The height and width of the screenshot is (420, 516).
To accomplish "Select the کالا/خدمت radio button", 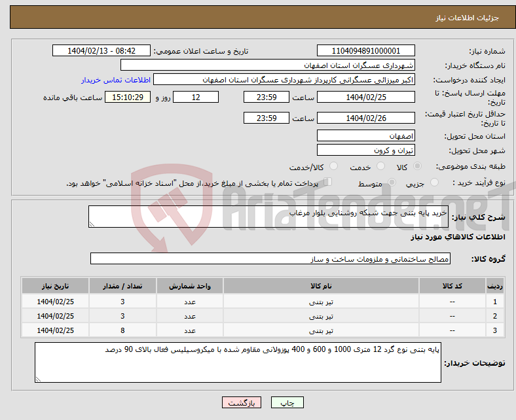I will (x=333, y=166).
